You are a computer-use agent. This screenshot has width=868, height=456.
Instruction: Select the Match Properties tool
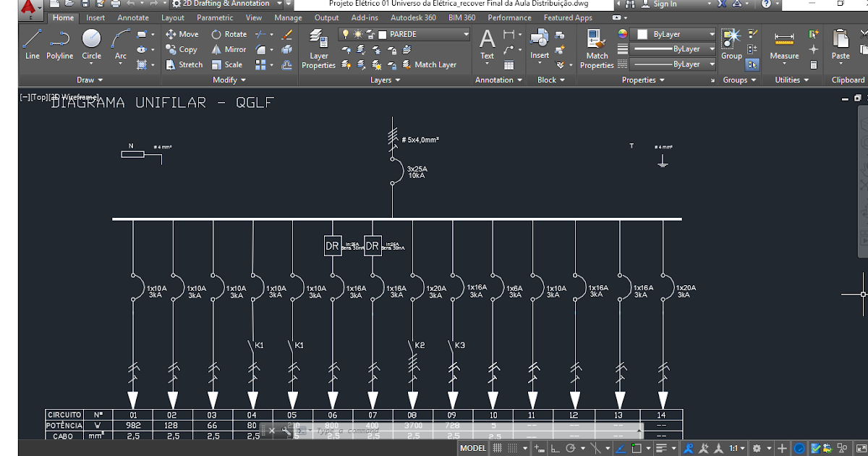[596, 48]
